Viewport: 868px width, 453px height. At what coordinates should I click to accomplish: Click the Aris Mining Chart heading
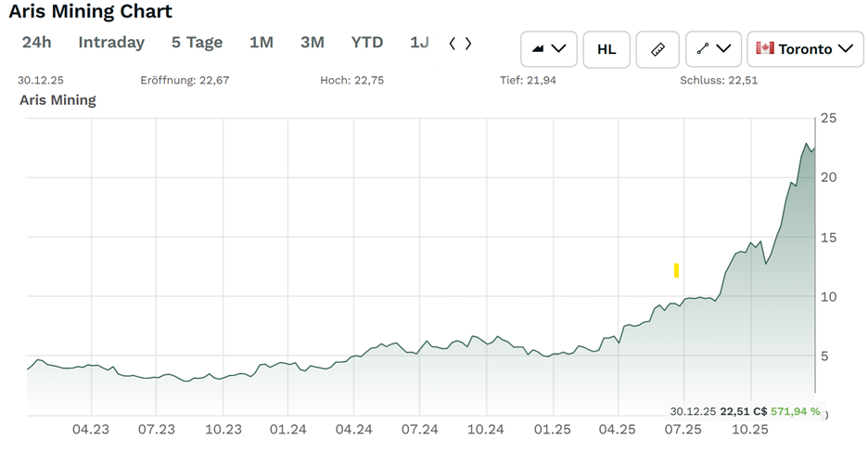point(91,12)
